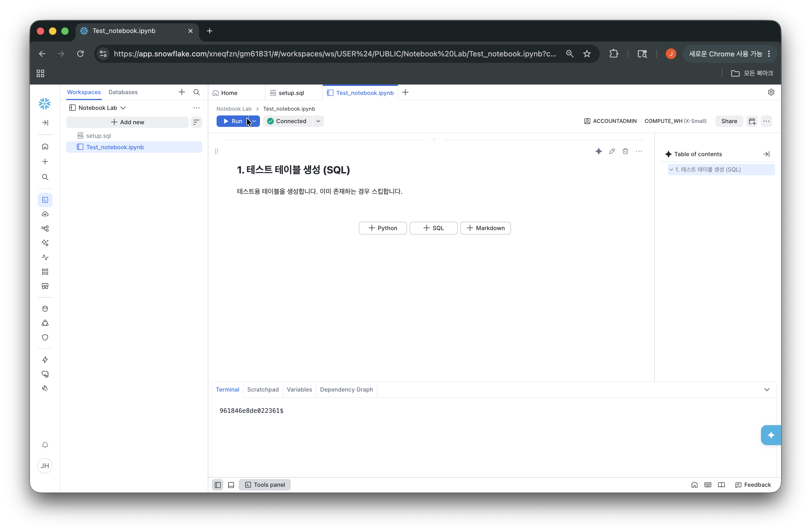Open notebook settings gear icon

[771, 92]
